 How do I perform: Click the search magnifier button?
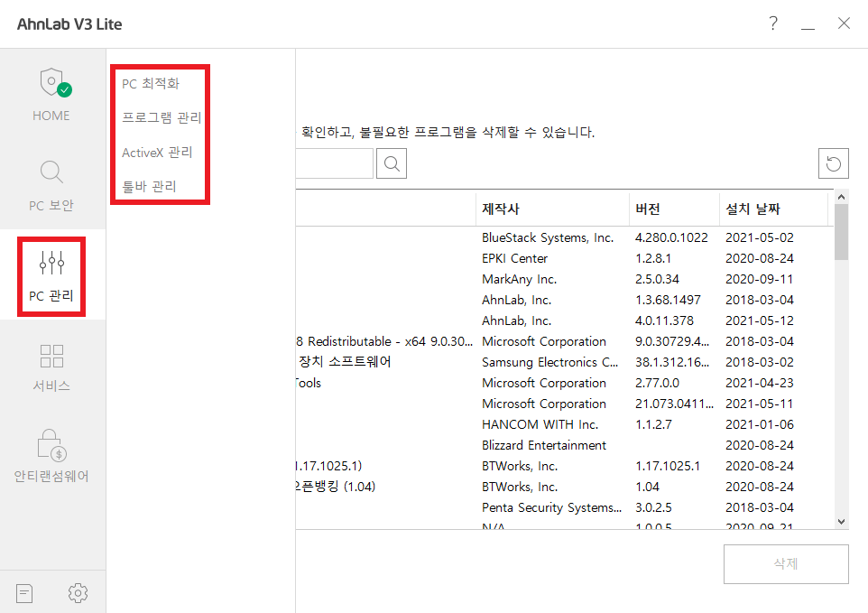click(392, 163)
